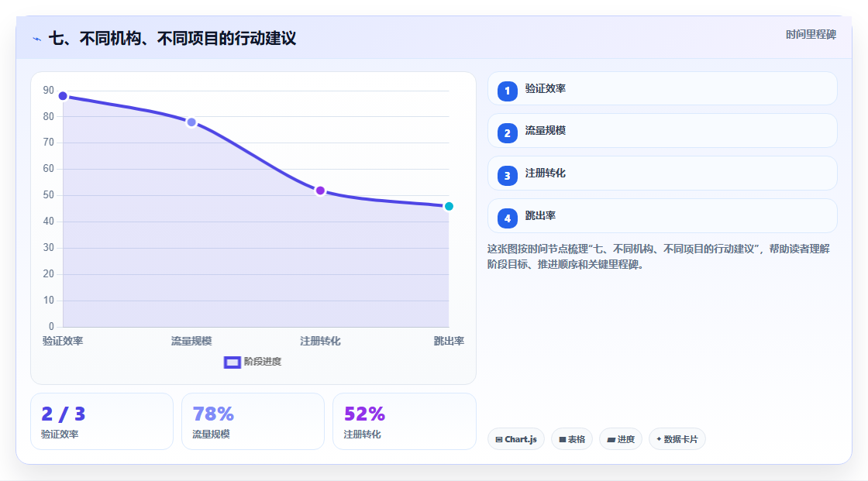Click the number 3 badge for 注册转化

(507, 176)
